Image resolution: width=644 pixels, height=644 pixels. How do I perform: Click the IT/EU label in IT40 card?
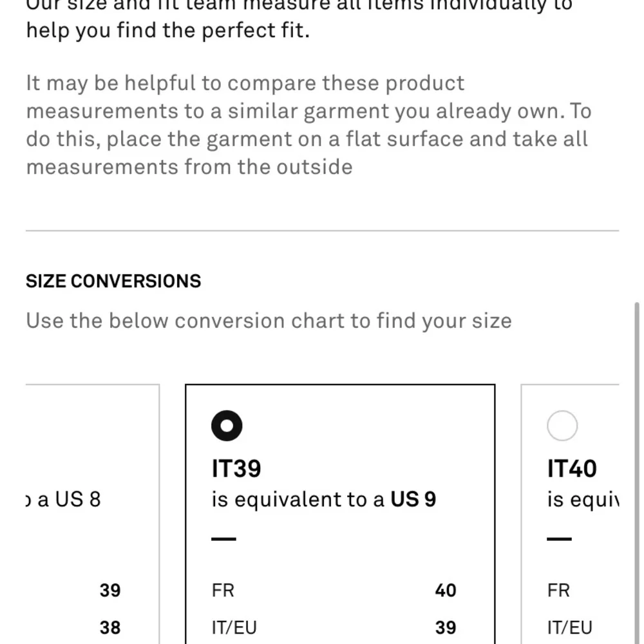coord(570,627)
